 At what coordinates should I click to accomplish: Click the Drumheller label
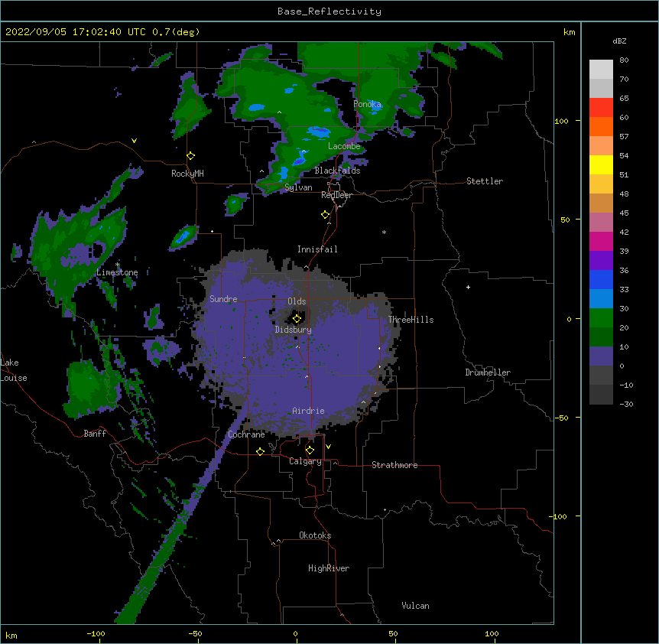(x=488, y=372)
